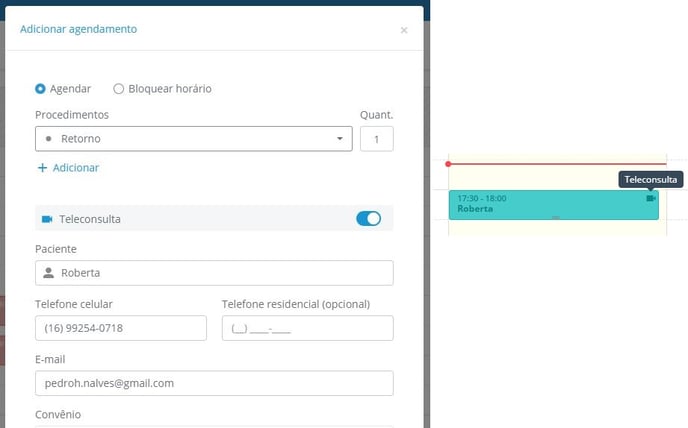
Task: Disable the Teleconsulta toggle switch
Action: [x=368, y=218]
